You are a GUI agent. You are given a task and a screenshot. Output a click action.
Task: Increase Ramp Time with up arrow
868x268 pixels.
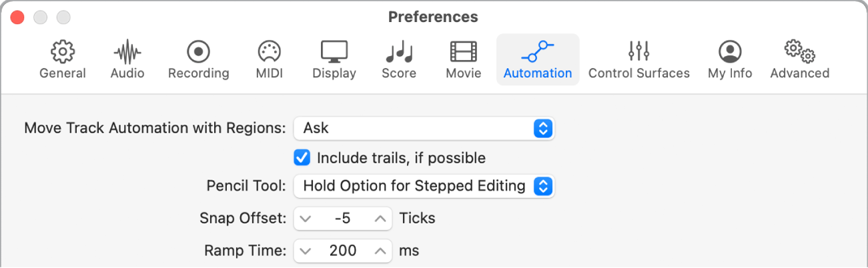pyautogui.click(x=380, y=251)
